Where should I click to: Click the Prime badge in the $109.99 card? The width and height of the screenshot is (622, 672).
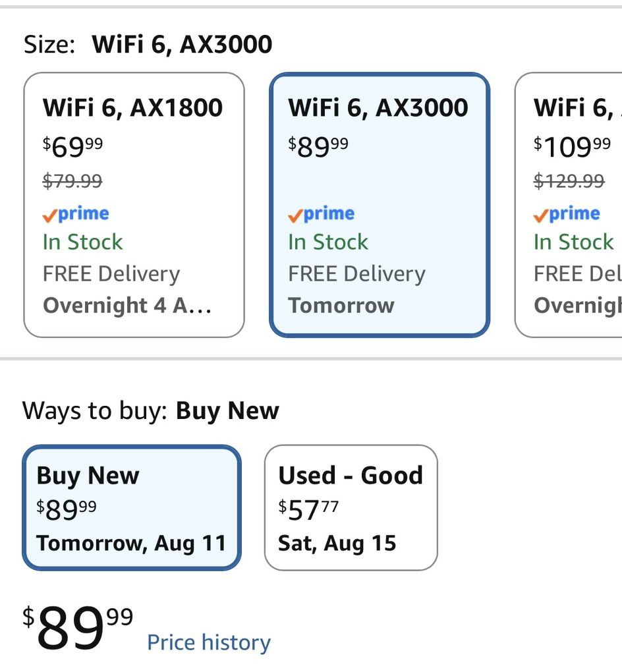tap(567, 214)
